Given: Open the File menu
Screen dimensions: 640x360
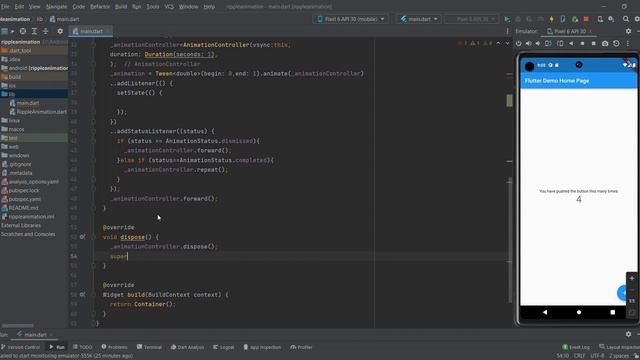Looking at the screenshot, I should [5, 7].
